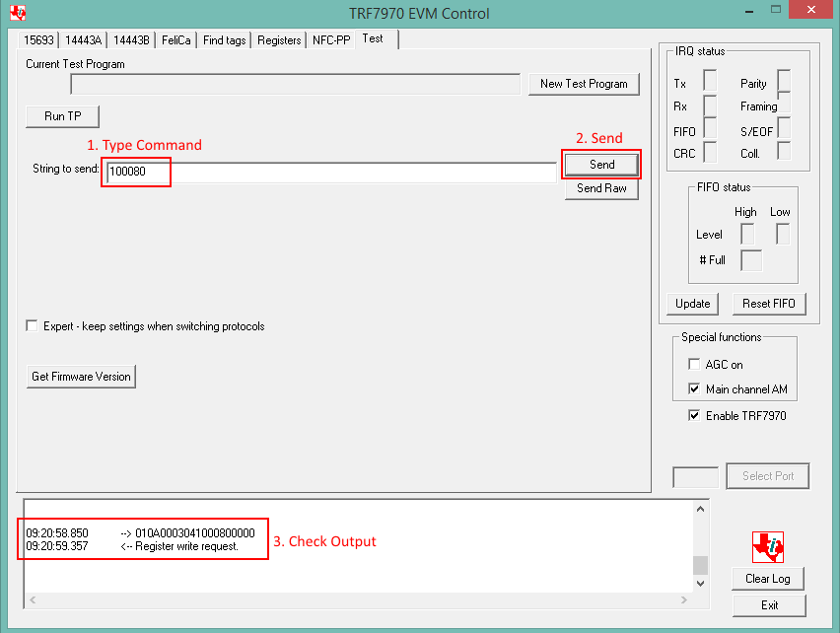The image size is (840, 633).
Task: Click the log scroll up arrow
Action: (x=700, y=510)
